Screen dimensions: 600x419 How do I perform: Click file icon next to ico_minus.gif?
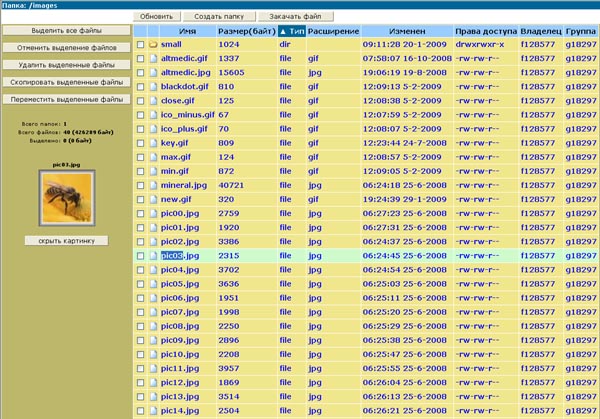coord(153,115)
